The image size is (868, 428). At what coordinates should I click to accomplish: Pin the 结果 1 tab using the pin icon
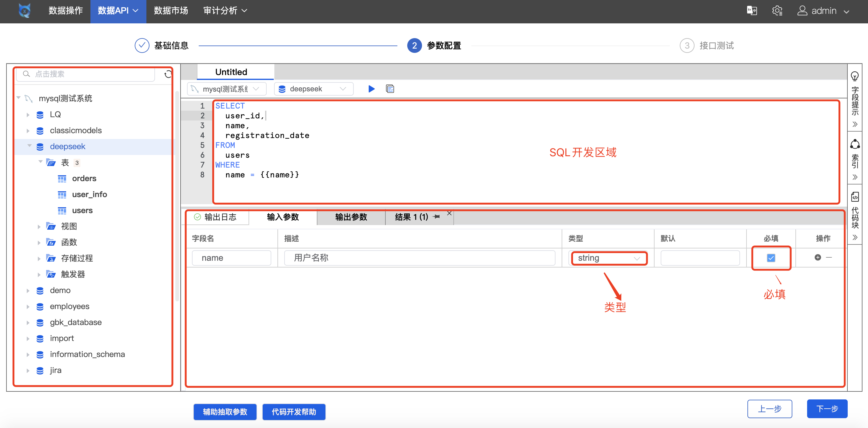[437, 217]
